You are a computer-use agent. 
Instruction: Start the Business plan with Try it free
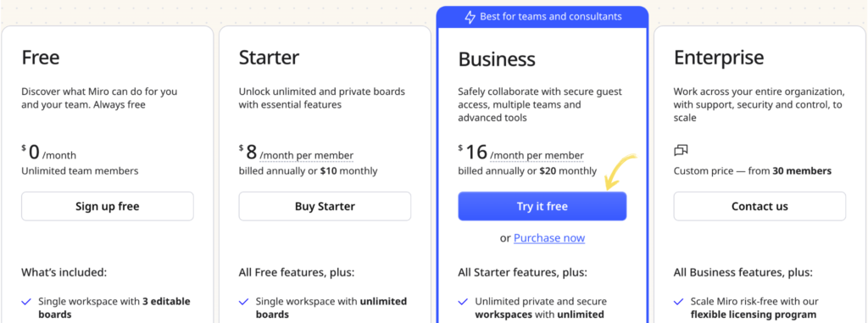[x=542, y=207]
